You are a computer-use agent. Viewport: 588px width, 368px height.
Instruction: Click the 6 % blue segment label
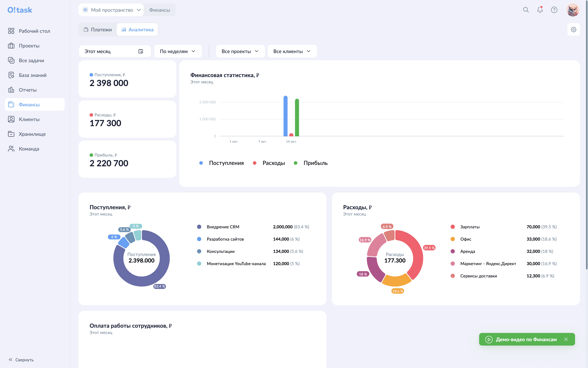[x=114, y=237]
